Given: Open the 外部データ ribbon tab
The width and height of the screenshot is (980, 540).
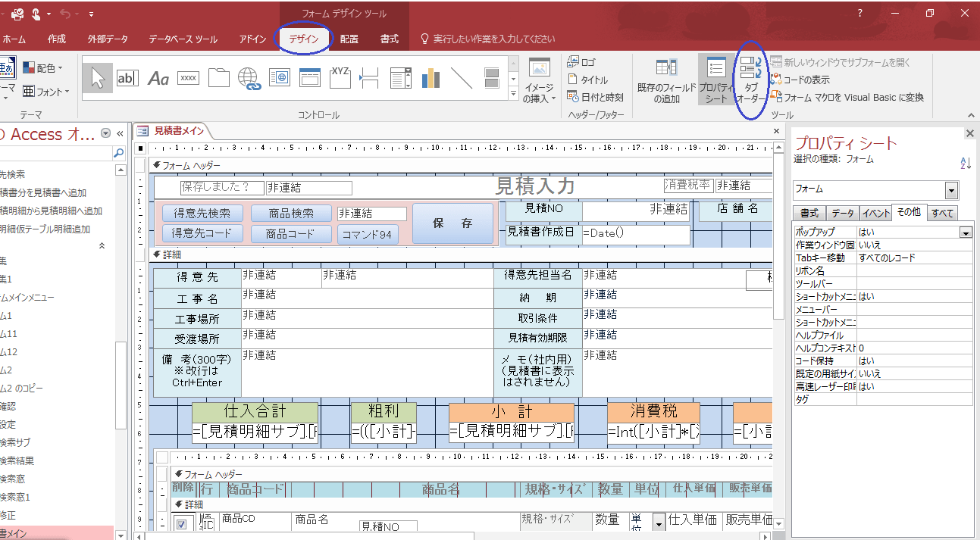Looking at the screenshot, I should pyautogui.click(x=108, y=39).
